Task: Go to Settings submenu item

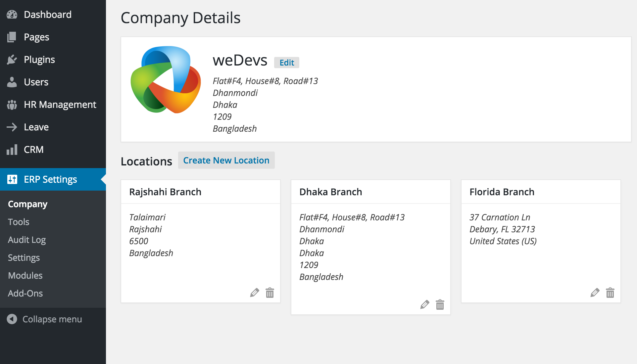Action: pyautogui.click(x=24, y=258)
